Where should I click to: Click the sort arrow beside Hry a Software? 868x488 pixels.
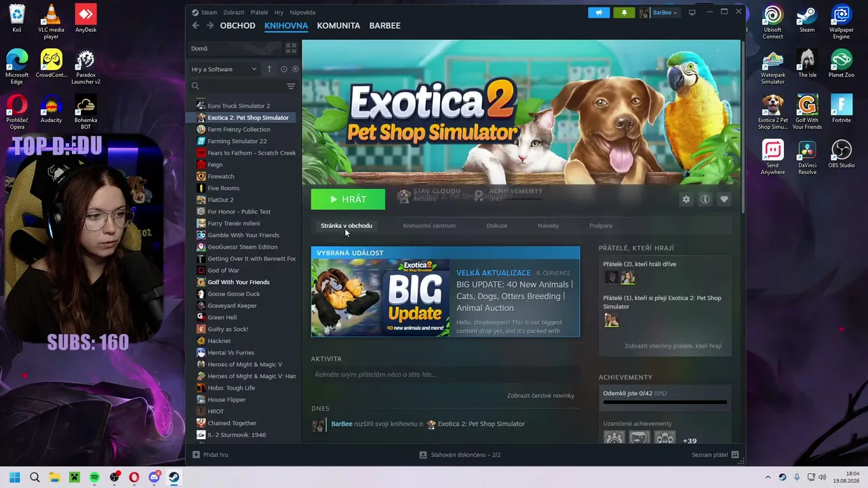(269, 69)
